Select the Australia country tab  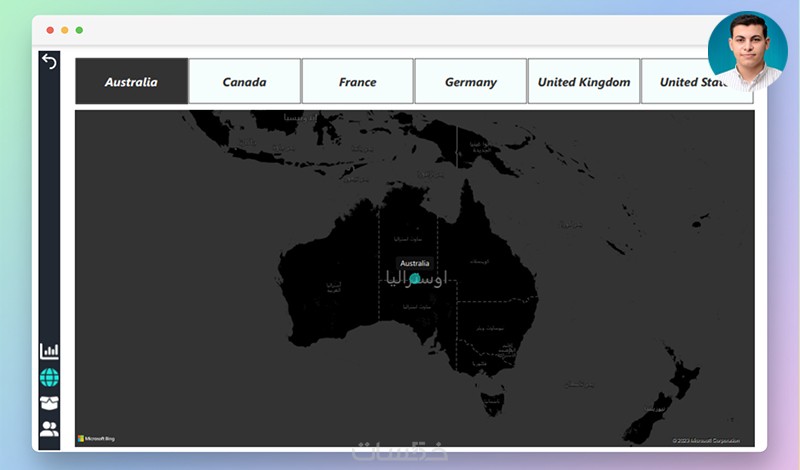132,81
